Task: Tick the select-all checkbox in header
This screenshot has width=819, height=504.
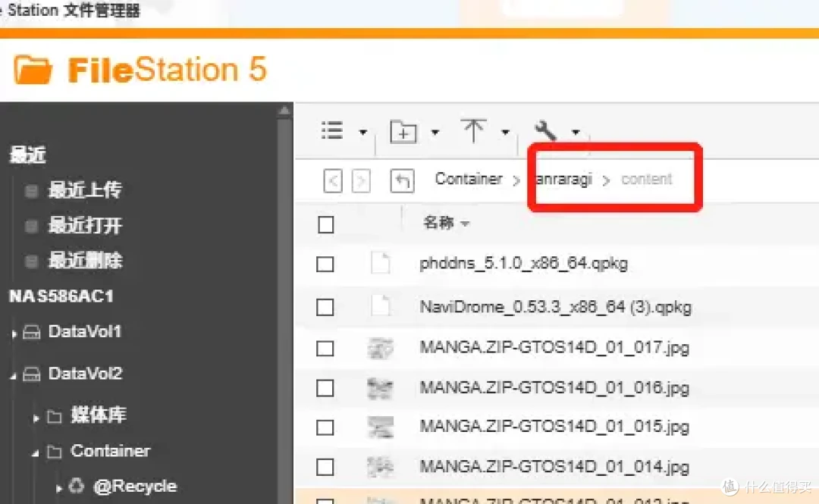Action: tap(326, 225)
